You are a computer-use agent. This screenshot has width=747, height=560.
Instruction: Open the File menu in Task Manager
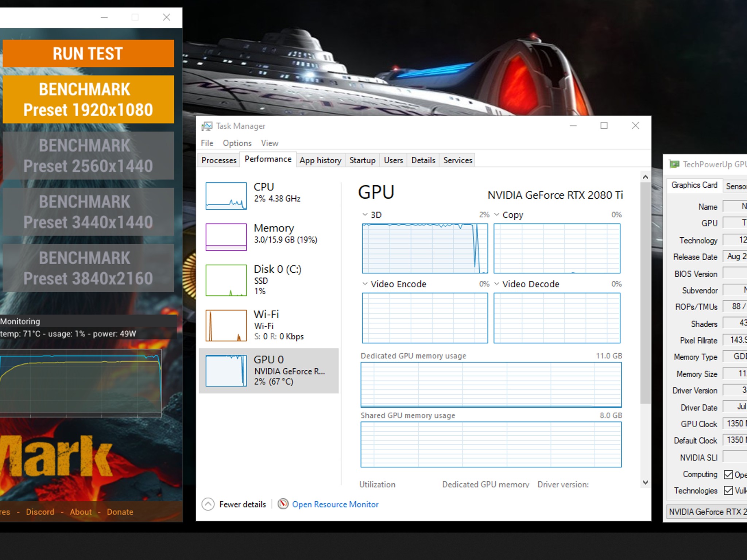click(207, 143)
